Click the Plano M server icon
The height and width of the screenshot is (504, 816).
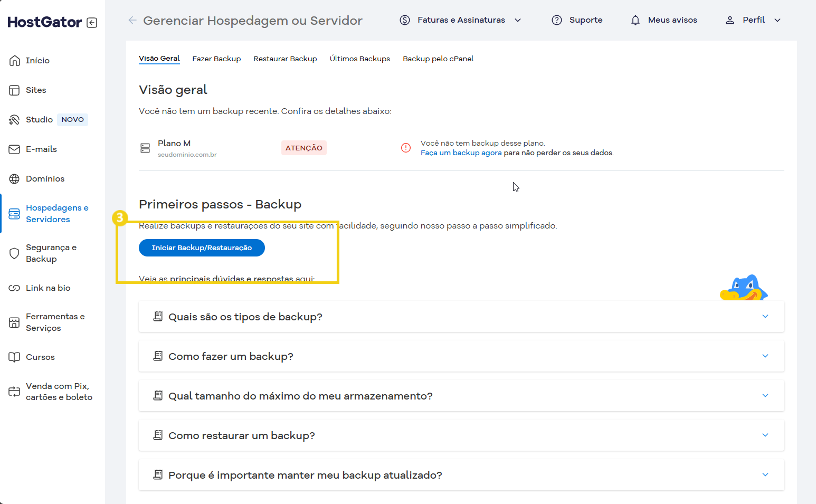pos(145,148)
